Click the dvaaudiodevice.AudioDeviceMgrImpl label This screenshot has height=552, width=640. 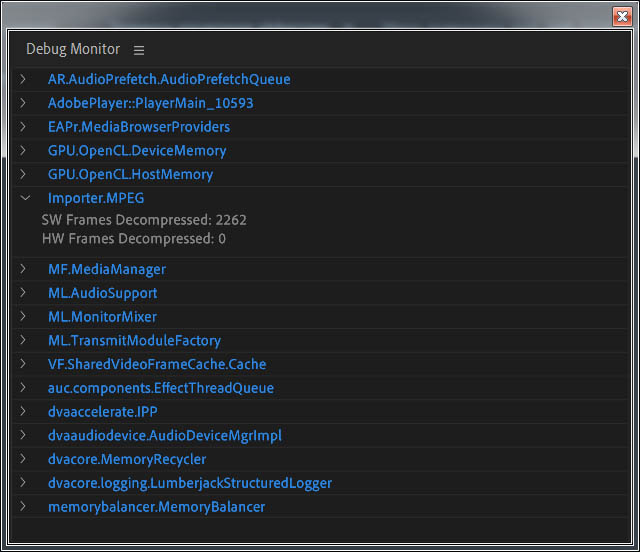pyautogui.click(x=165, y=436)
